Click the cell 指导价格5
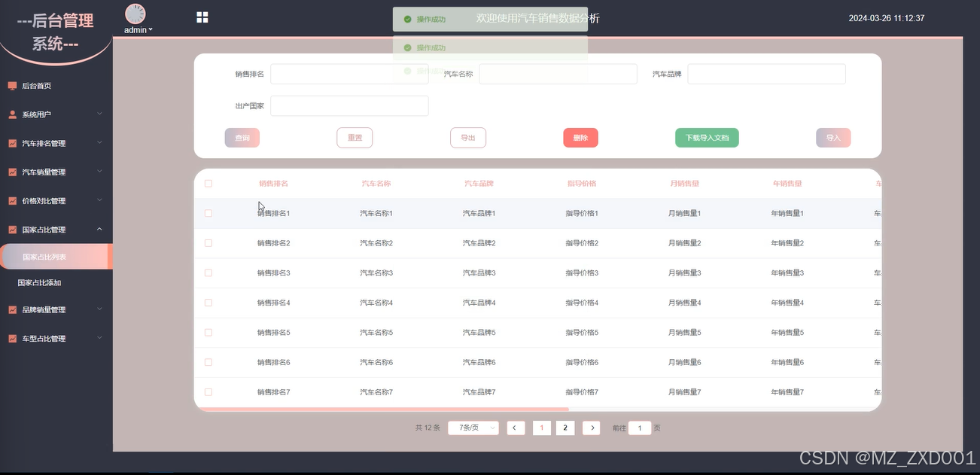 click(x=582, y=332)
